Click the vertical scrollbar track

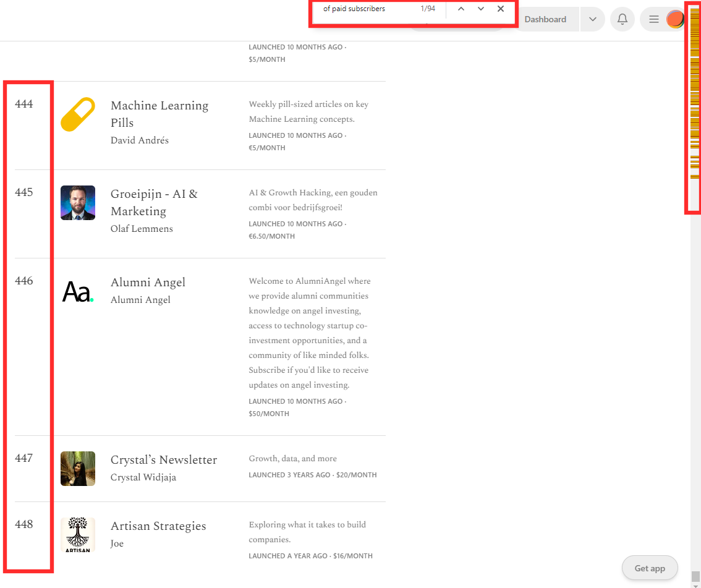[x=695, y=371]
